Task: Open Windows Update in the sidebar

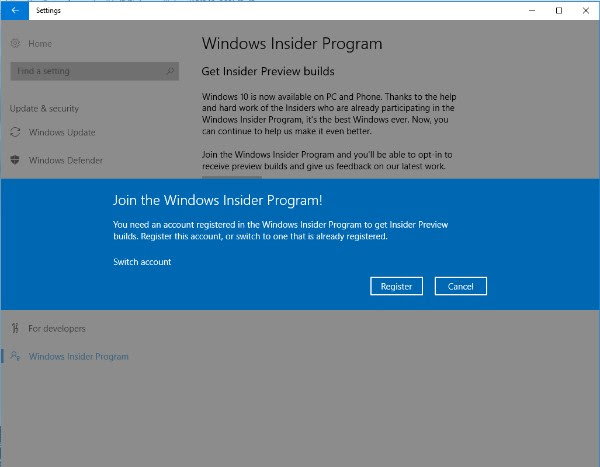Action: click(62, 132)
